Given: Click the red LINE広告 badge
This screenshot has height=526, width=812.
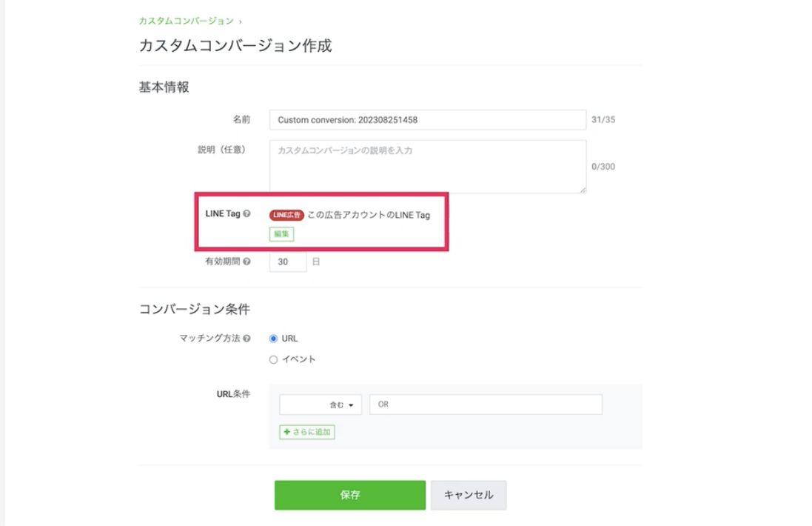Looking at the screenshot, I should (x=286, y=215).
